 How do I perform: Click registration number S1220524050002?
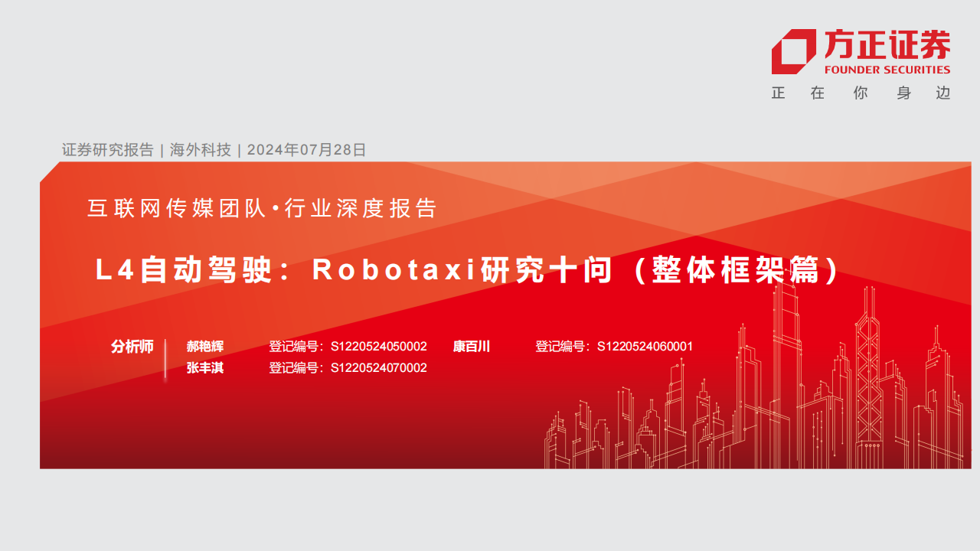coord(379,347)
